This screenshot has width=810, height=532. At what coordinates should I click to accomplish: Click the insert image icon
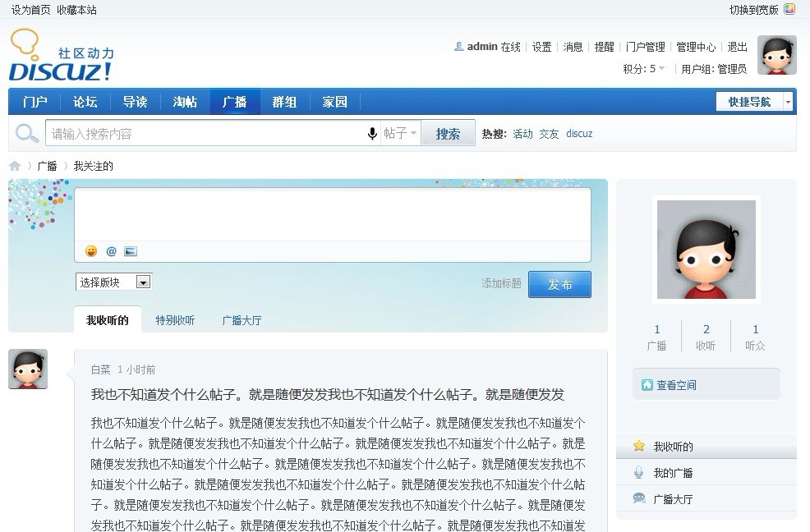coord(131,251)
